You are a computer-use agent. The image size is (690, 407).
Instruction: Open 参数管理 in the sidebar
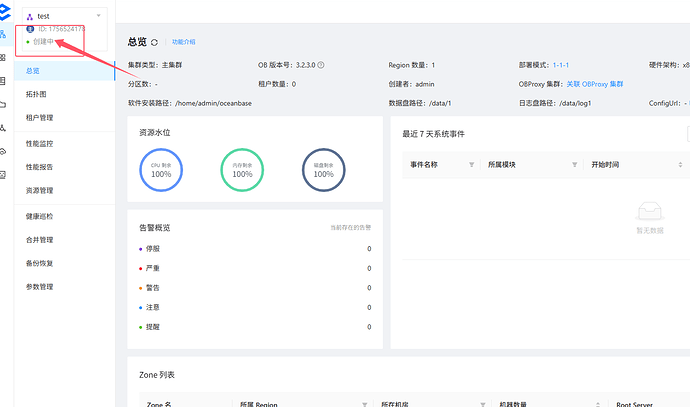coord(40,287)
